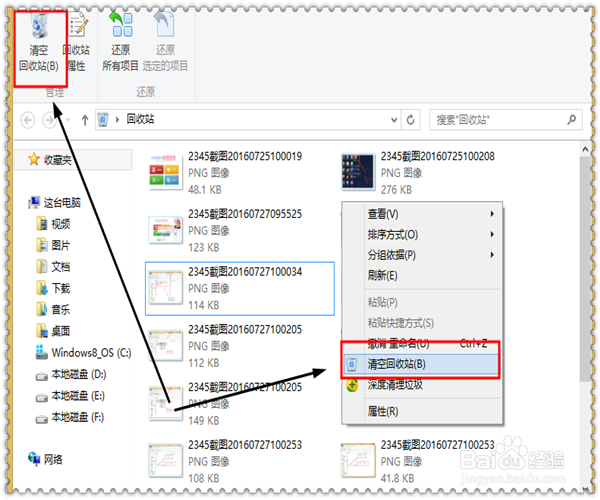The height and width of the screenshot is (500, 600).
Task: Choose 分组依据(P) in context menu
Action: [421, 255]
